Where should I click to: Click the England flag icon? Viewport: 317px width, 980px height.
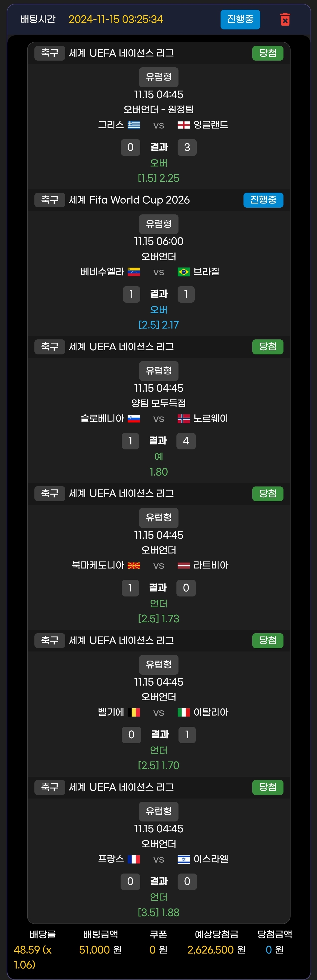[183, 125]
